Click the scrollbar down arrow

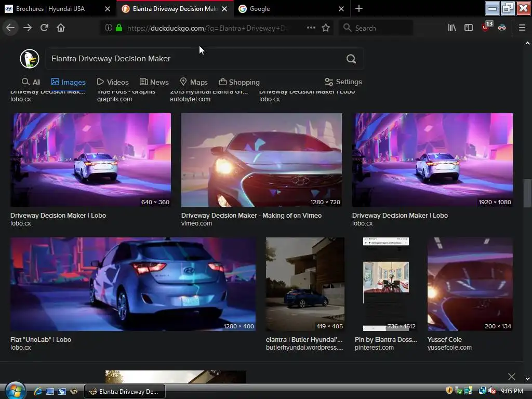pos(527,379)
